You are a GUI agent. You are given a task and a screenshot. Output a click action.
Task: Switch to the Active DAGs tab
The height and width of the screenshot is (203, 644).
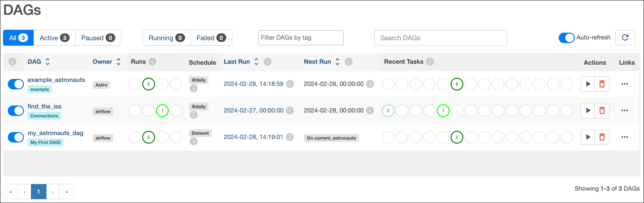(x=54, y=38)
